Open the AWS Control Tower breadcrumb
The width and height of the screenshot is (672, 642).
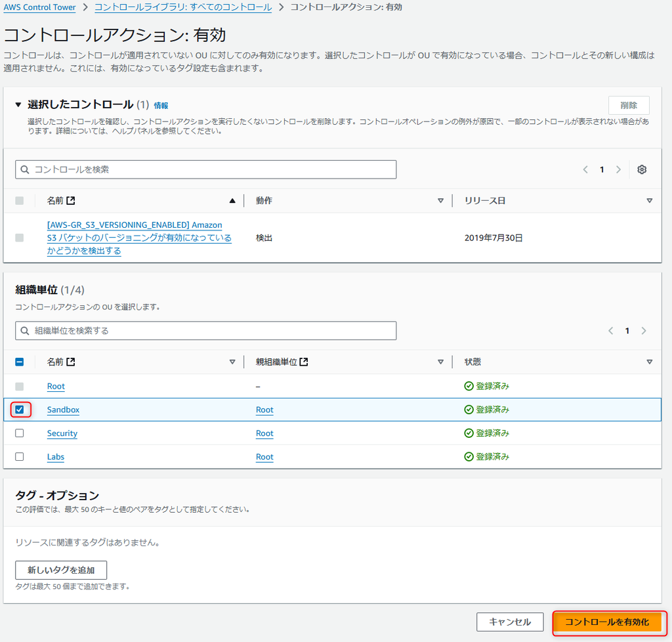[39, 7]
